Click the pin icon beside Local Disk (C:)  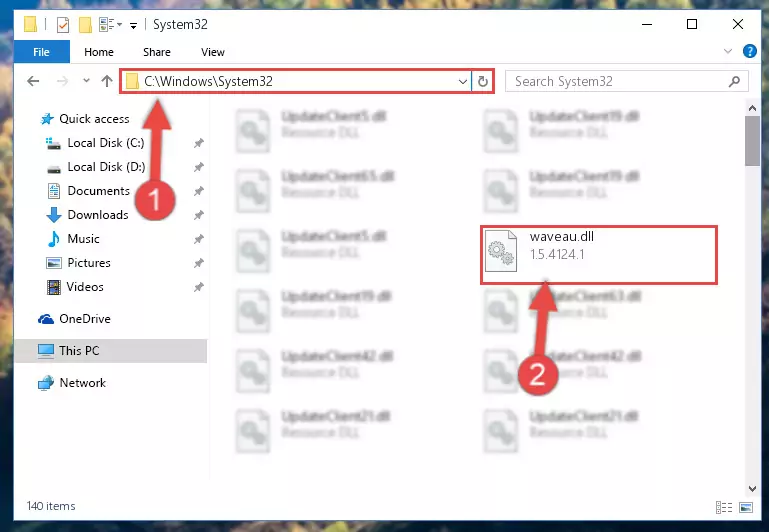pos(198,143)
